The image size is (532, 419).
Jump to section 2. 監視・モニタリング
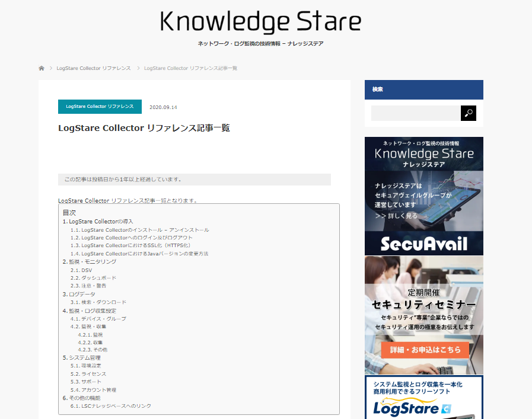click(x=90, y=262)
